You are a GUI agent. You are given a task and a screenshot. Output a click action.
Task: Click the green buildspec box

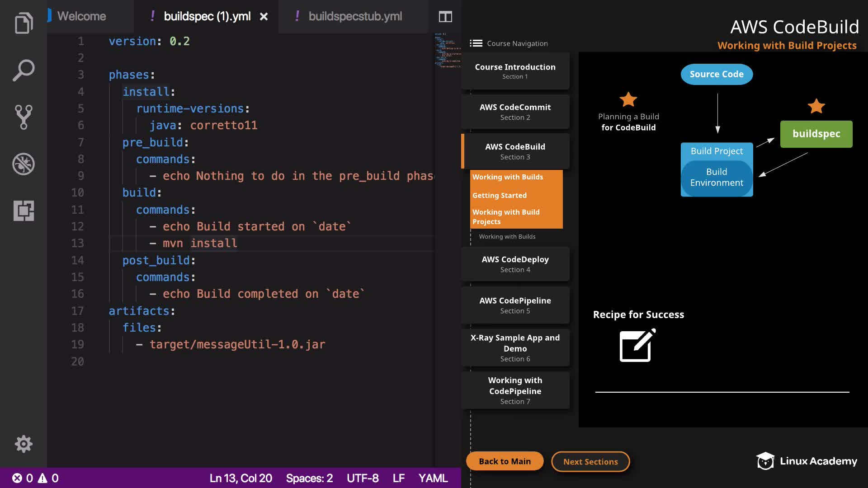point(816,134)
